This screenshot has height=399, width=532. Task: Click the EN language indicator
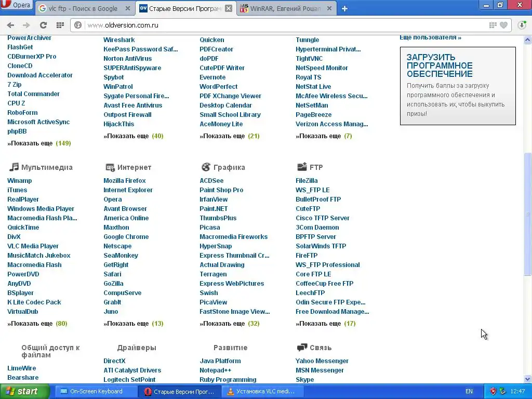(x=469, y=391)
